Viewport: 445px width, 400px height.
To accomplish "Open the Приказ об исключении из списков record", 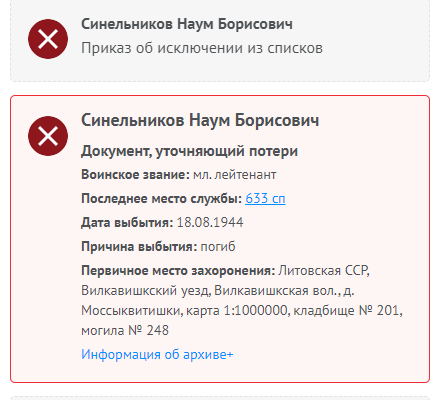I will tap(202, 48).
